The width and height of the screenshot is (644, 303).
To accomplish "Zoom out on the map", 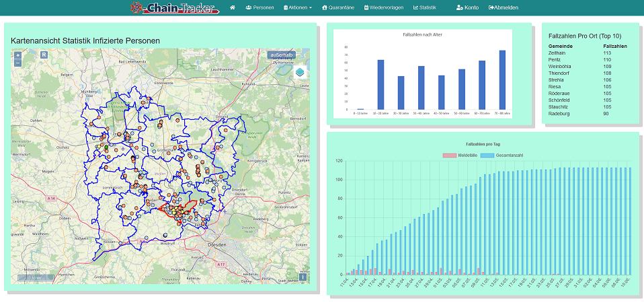I will pyautogui.click(x=17, y=63).
